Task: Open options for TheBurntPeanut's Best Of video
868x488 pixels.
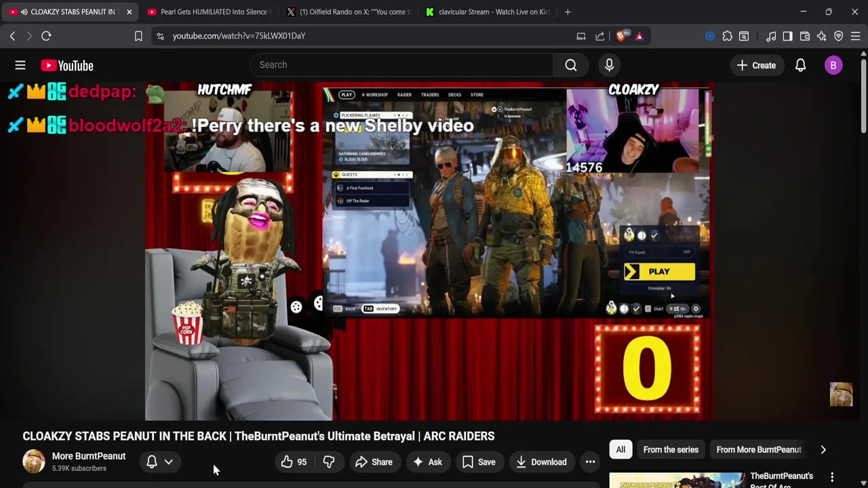Action: (x=832, y=478)
